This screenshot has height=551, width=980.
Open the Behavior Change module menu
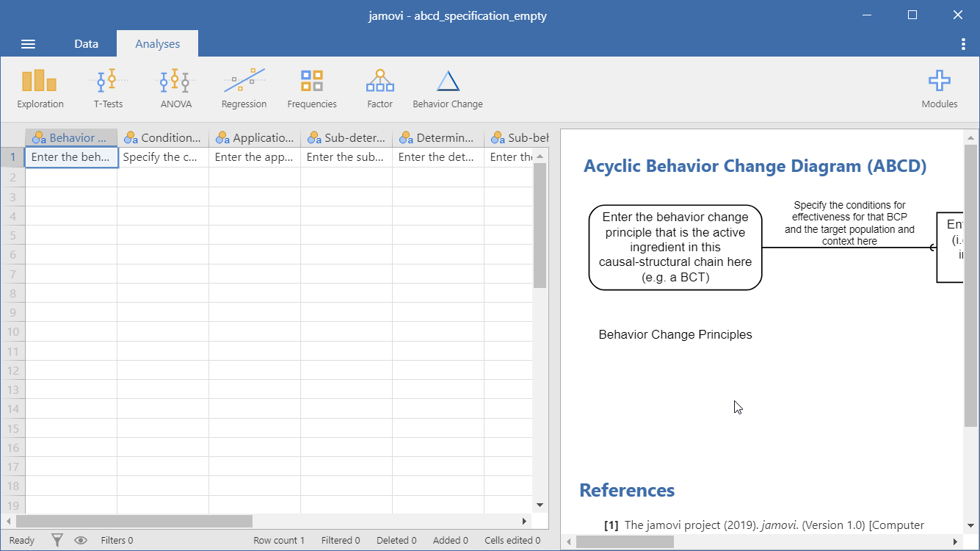(x=448, y=89)
